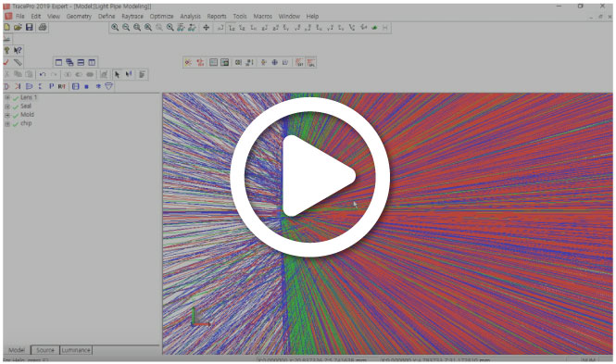
Task: Click the Pan four-arrow move icon
Action: pos(206,28)
